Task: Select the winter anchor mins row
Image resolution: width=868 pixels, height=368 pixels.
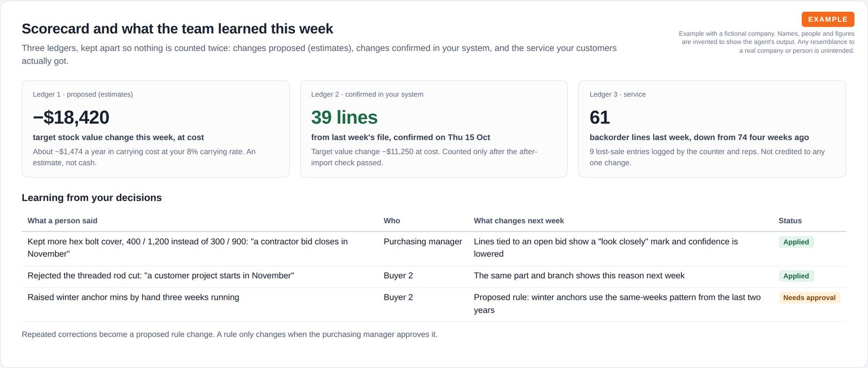Action: (x=434, y=305)
